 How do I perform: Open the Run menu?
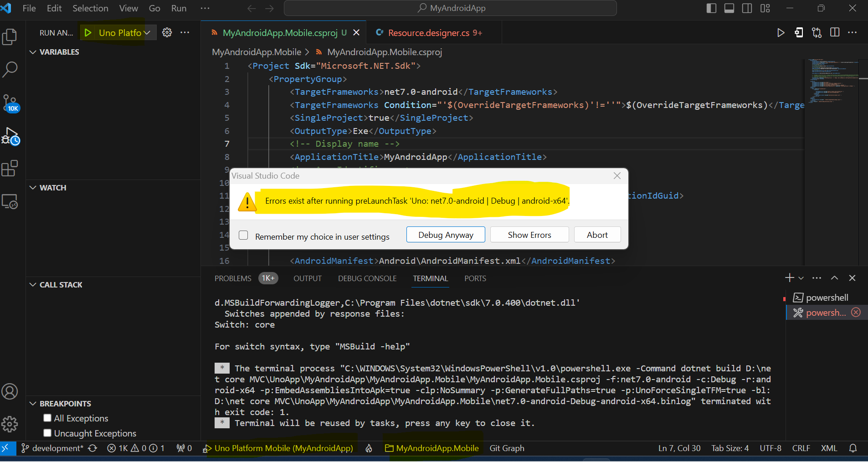point(179,8)
